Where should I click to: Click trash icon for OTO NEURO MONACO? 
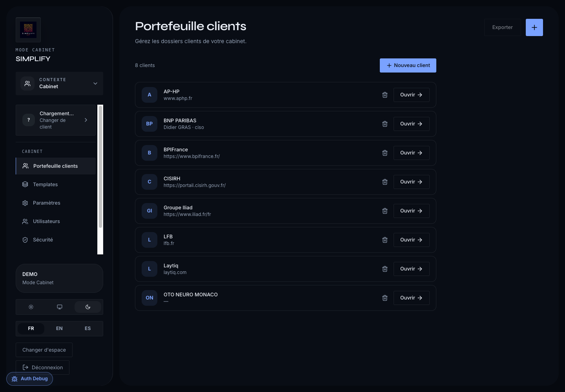[385, 298]
